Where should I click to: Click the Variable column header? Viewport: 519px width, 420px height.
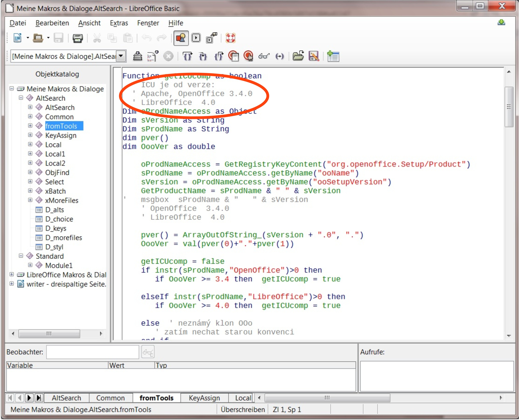(x=57, y=365)
